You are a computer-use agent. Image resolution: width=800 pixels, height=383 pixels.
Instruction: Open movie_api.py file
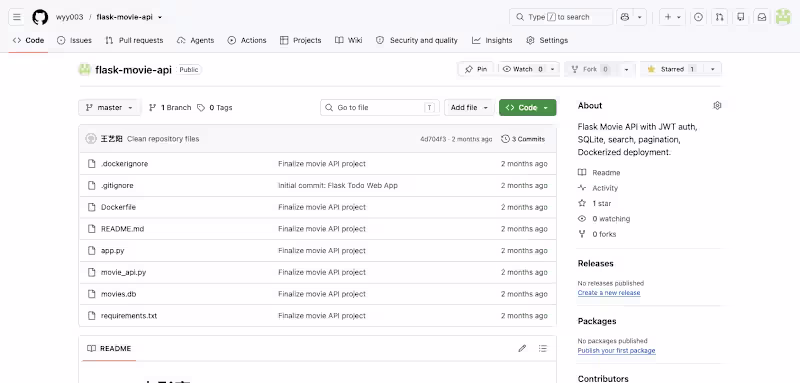point(123,272)
